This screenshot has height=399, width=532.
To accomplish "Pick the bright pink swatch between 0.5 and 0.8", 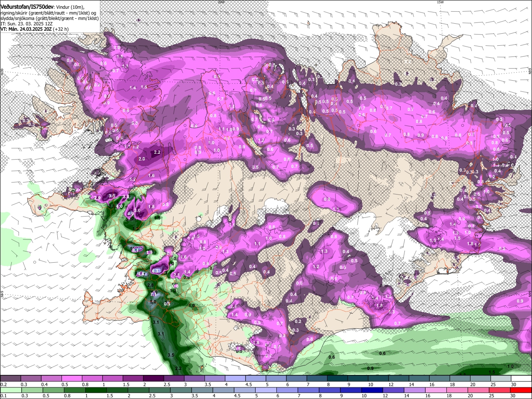I will click(71, 379).
